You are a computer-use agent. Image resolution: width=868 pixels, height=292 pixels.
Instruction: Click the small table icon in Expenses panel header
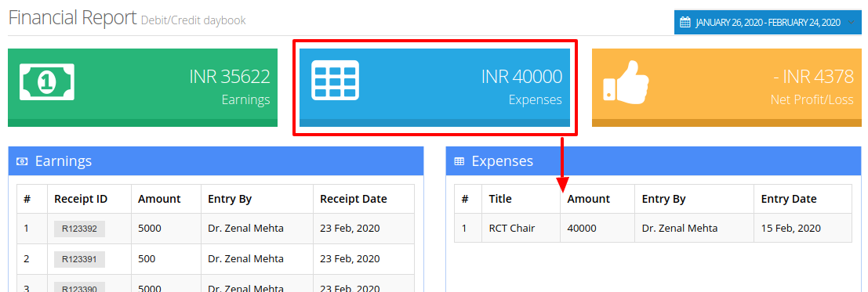[x=459, y=161]
